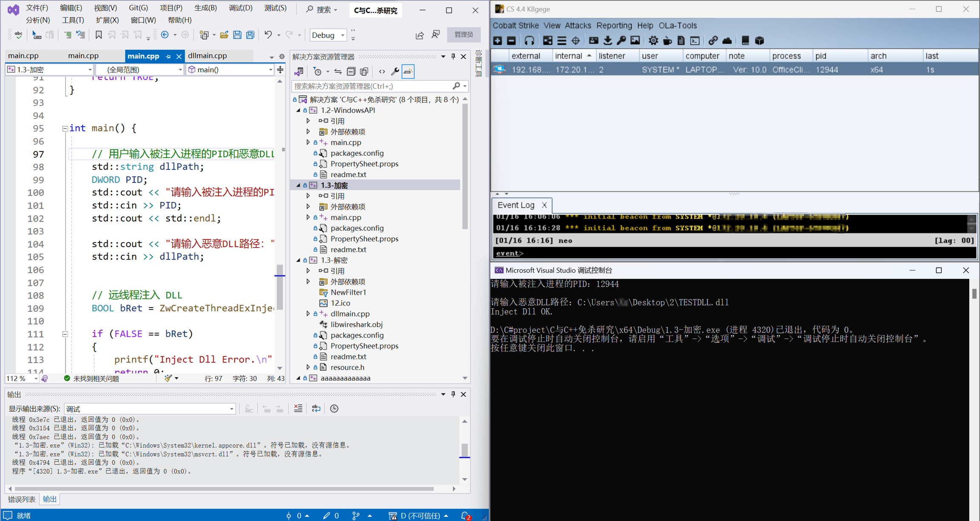The image size is (980, 521).
Task: Collapse the 1.3-解密 project node
Action: 298,260
